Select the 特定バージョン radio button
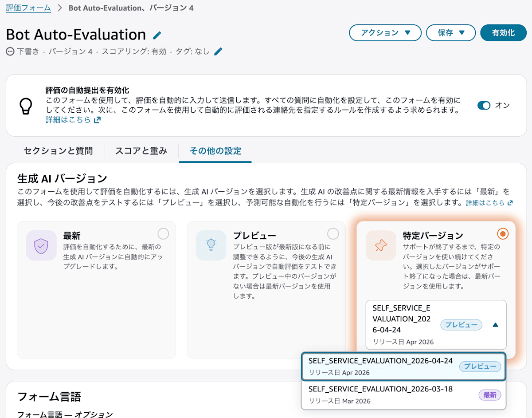Viewport: 532px width, 418px height. [503, 233]
